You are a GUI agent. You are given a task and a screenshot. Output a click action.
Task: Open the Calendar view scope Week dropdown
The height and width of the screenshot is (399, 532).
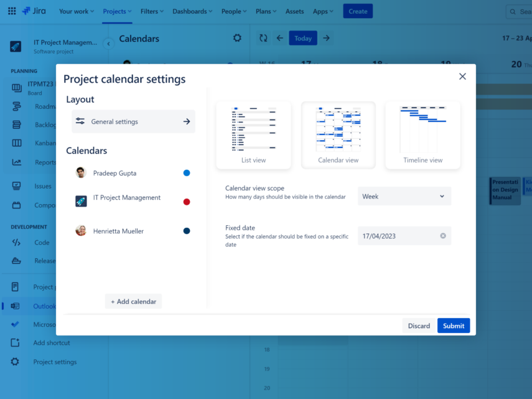pos(404,196)
